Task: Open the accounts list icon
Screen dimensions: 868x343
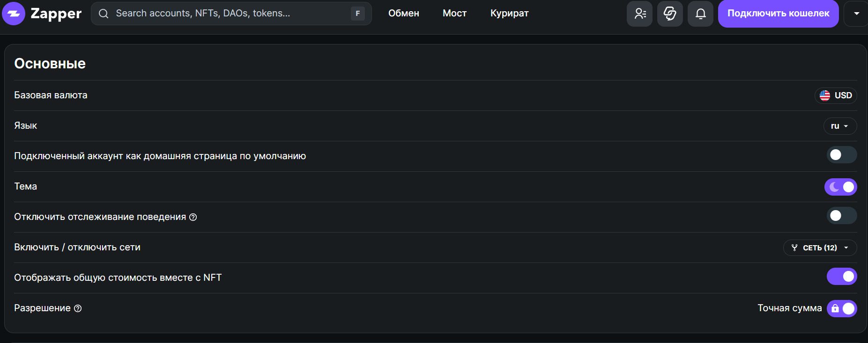Action: (x=639, y=14)
